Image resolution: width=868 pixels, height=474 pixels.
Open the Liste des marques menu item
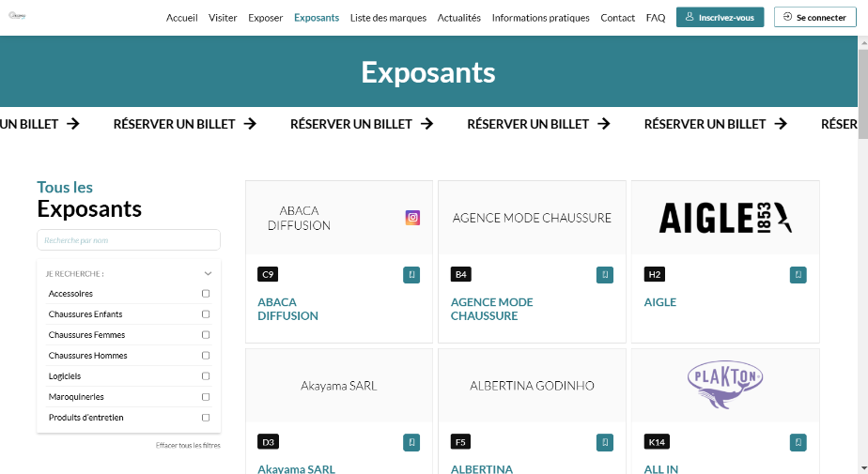pyautogui.click(x=388, y=18)
